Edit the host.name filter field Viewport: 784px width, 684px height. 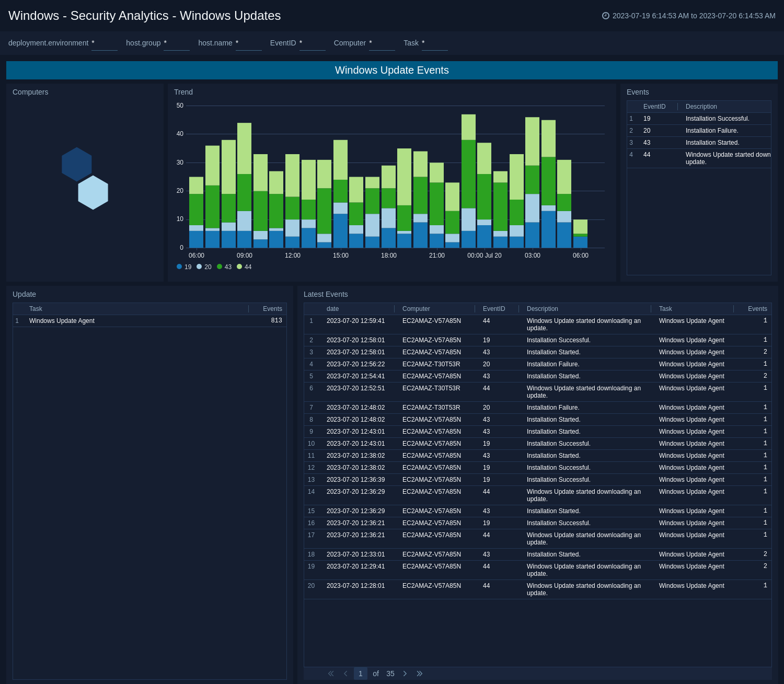[249, 43]
